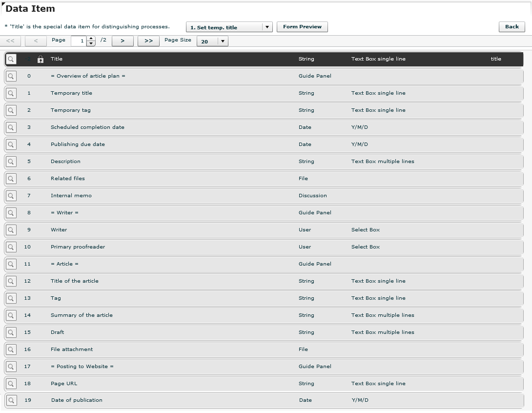Open magnifier icon for Temporary tag
Viewport: 532px width, 413px height.
click(x=11, y=110)
